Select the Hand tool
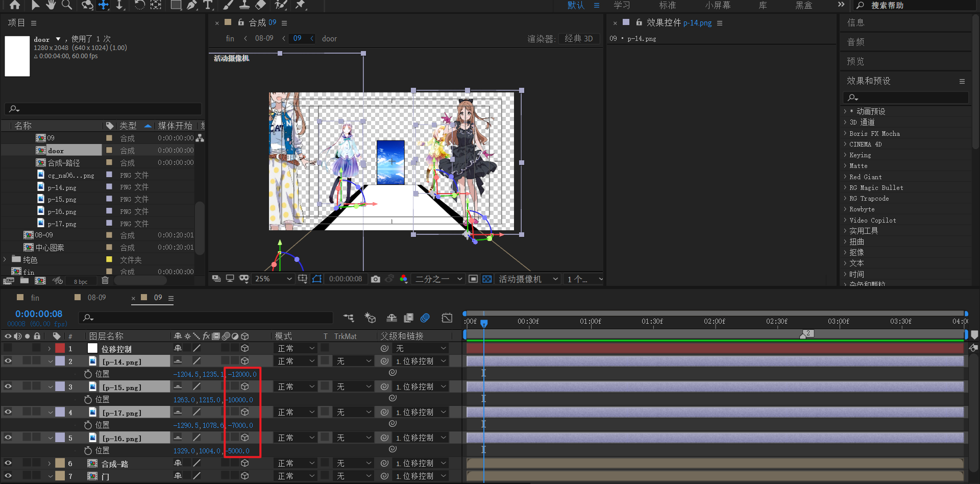This screenshot has height=484, width=980. 51,5
